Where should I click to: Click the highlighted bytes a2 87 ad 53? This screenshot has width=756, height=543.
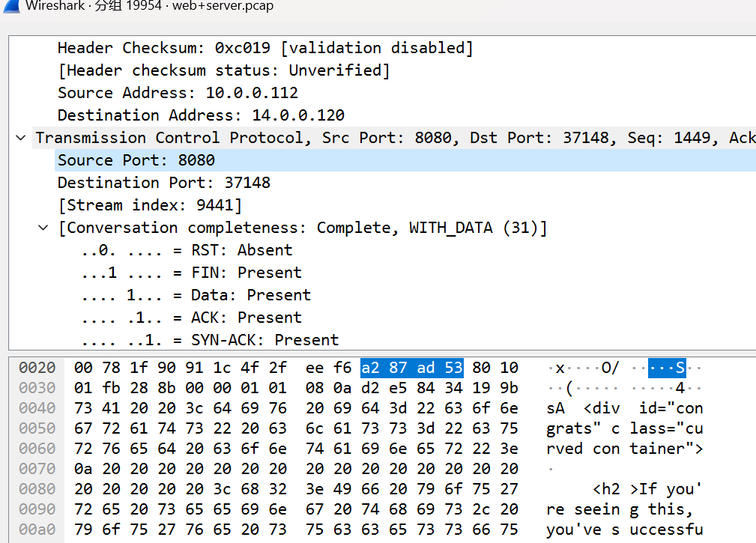(411, 367)
